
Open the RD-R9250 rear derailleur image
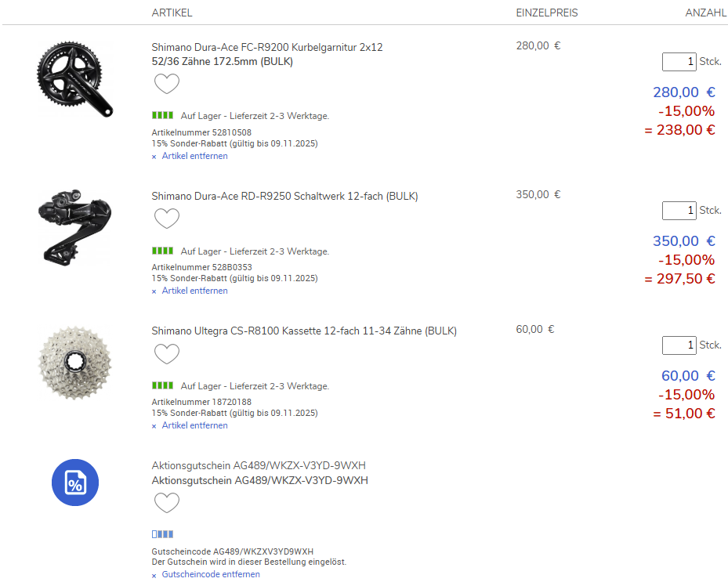74,223
